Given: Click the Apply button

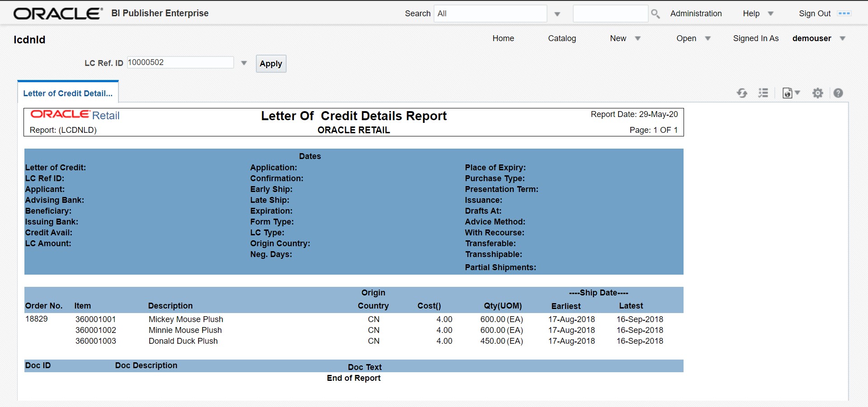Looking at the screenshot, I should tap(270, 63).
